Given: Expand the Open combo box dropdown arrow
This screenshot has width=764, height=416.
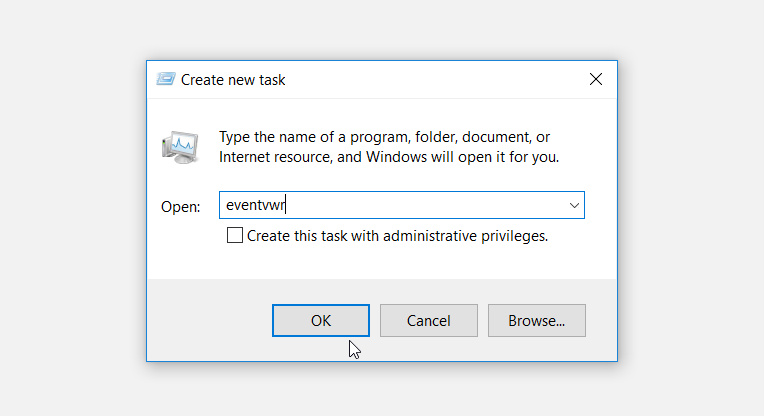Looking at the screenshot, I should tap(574, 205).
